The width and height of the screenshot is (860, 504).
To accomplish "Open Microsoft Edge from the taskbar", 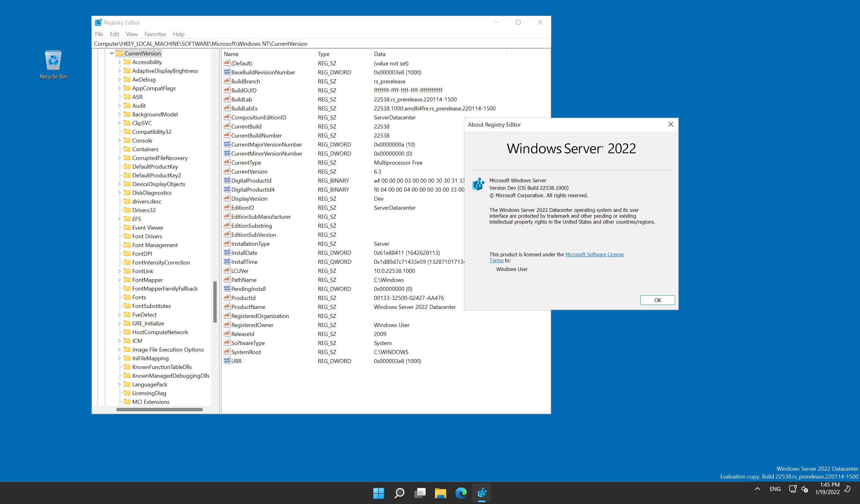I will 461,493.
